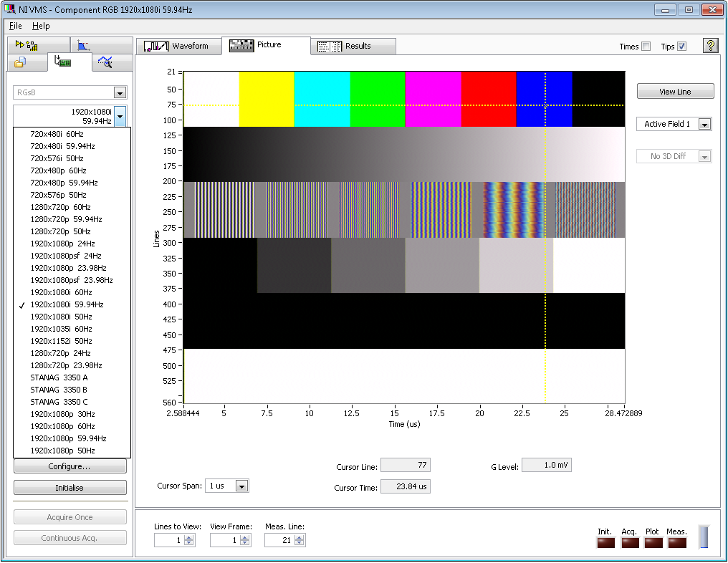Switch to the Waveform tab
This screenshot has width=728, height=563.
point(178,47)
